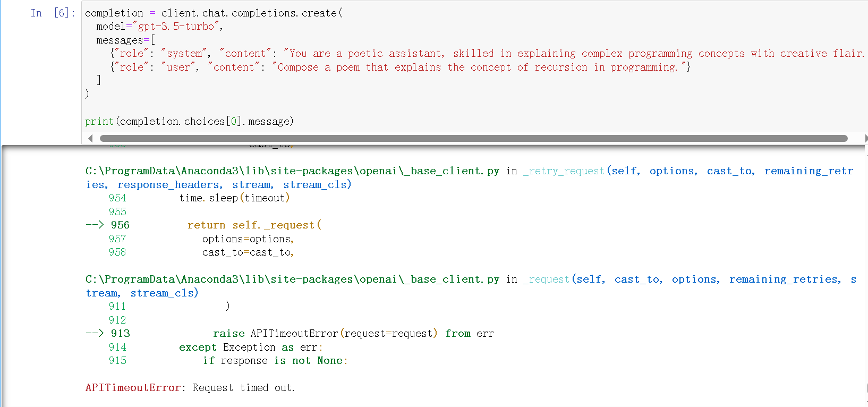Click the _retry_request function name in traceback
Screen dimensions: 868x407
tap(564, 171)
